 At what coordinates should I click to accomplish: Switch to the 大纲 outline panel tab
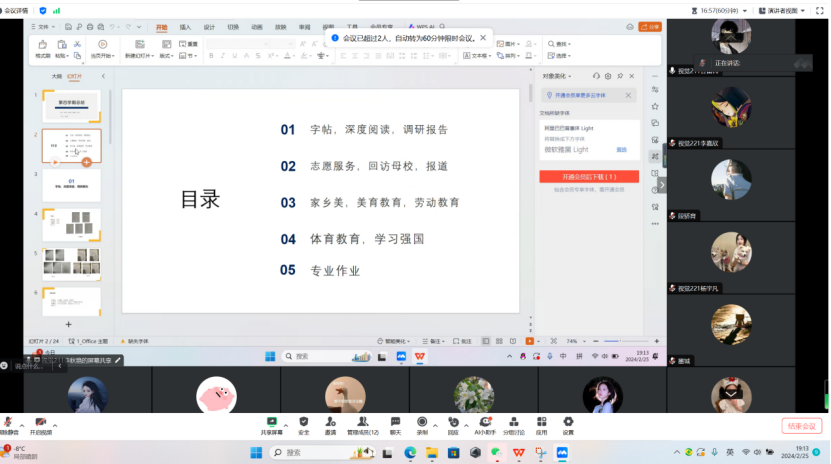(x=56, y=75)
